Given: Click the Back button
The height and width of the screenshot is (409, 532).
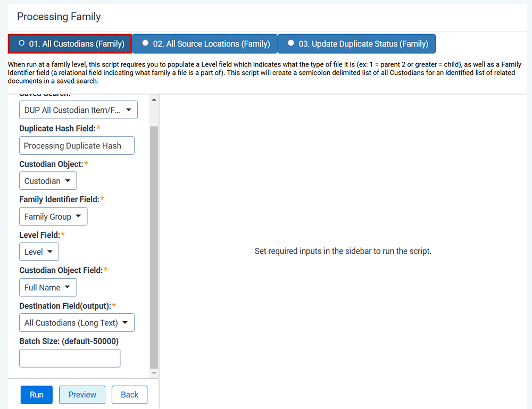Looking at the screenshot, I should (130, 395).
